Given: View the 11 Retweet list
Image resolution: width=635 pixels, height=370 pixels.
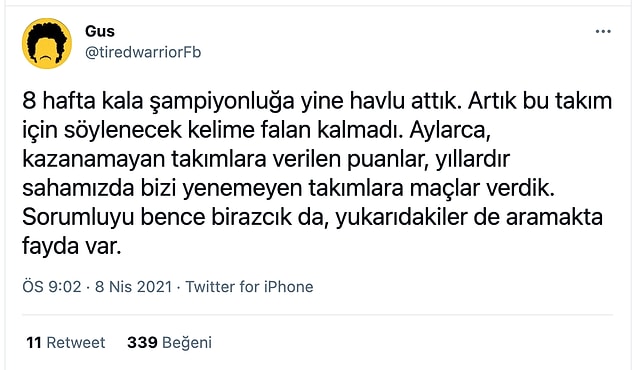Looking at the screenshot, I should tap(66, 342).
